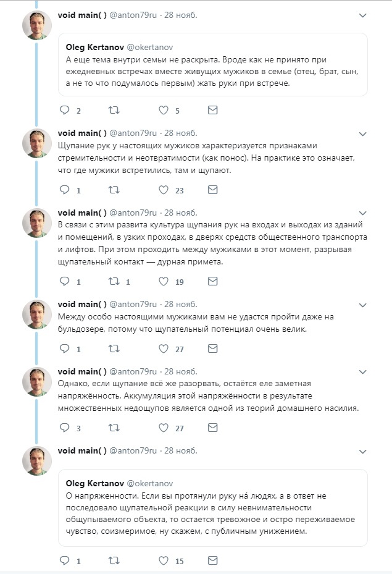Expand the options arrow on the "В связи с этим" tweet
The width and height of the screenshot is (392, 574).
[x=363, y=213]
